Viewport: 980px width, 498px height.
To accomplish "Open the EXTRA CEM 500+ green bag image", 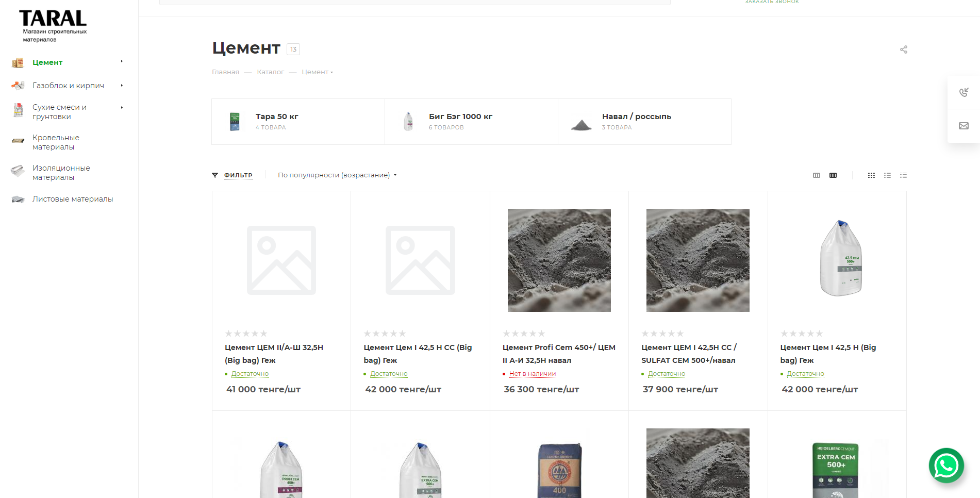I will (836, 470).
